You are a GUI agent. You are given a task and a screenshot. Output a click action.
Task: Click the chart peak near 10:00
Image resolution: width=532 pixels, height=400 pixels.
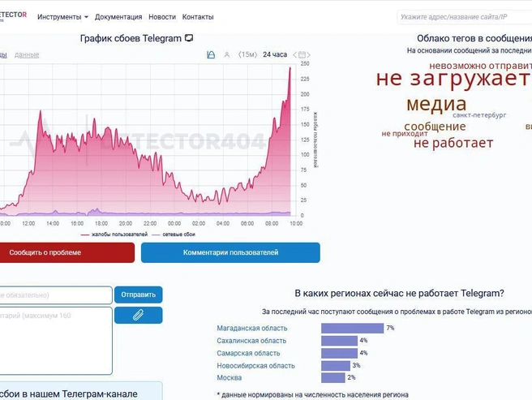[x=290, y=68]
